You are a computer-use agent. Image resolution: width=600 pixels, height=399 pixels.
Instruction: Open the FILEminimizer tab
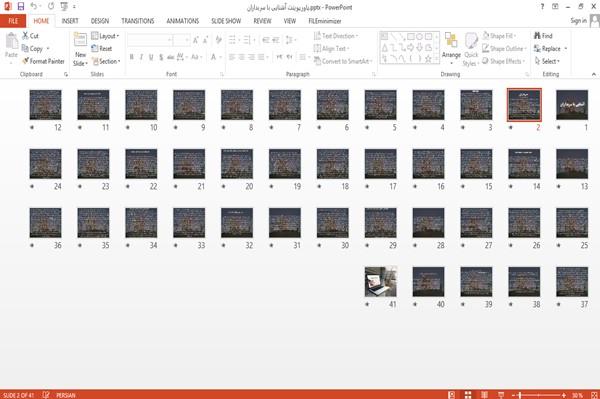[325, 21]
